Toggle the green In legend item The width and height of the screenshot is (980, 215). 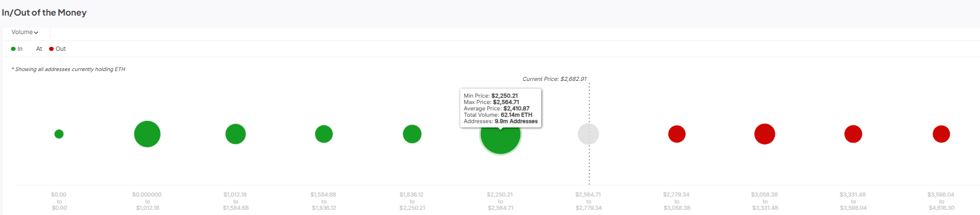tap(17, 49)
